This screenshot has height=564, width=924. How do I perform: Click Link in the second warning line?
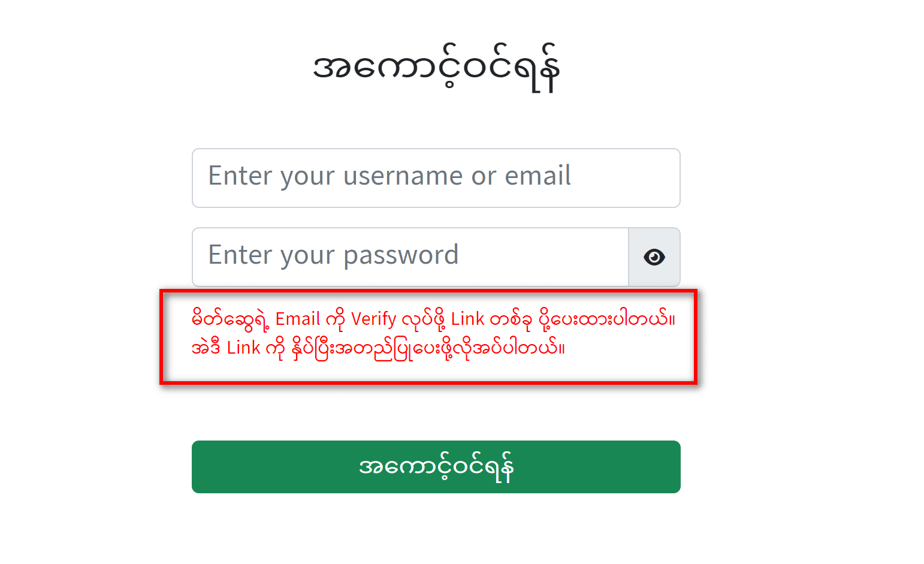(x=243, y=348)
